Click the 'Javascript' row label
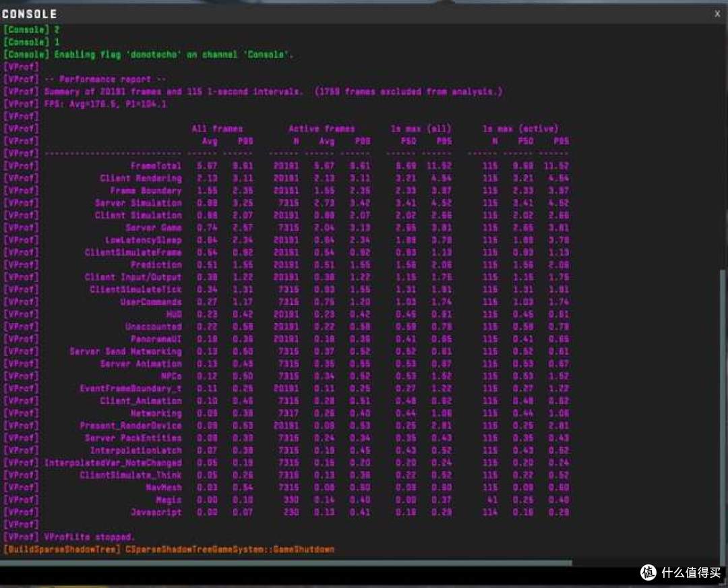This screenshot has width=728, height=588. (156, 512)
